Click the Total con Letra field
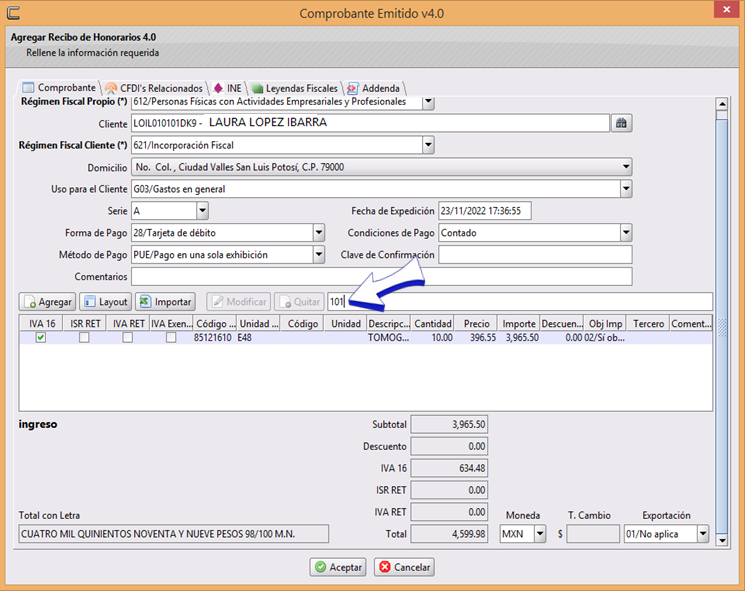Viewport: 745px width, 591px height. [173, 534]
